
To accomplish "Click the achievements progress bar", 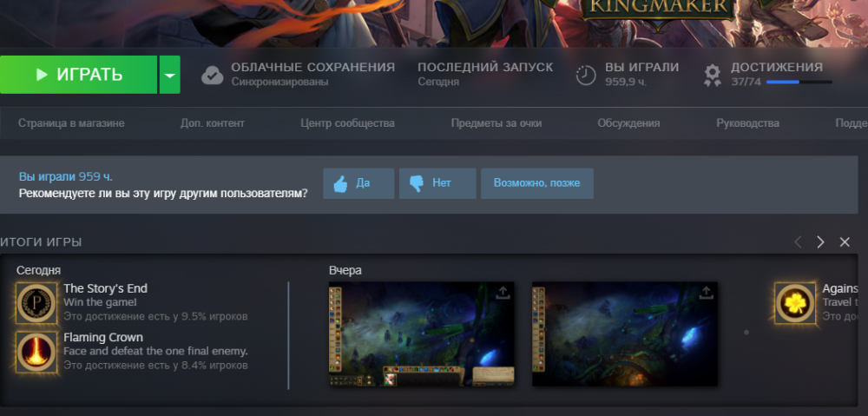I will (799, 82).
